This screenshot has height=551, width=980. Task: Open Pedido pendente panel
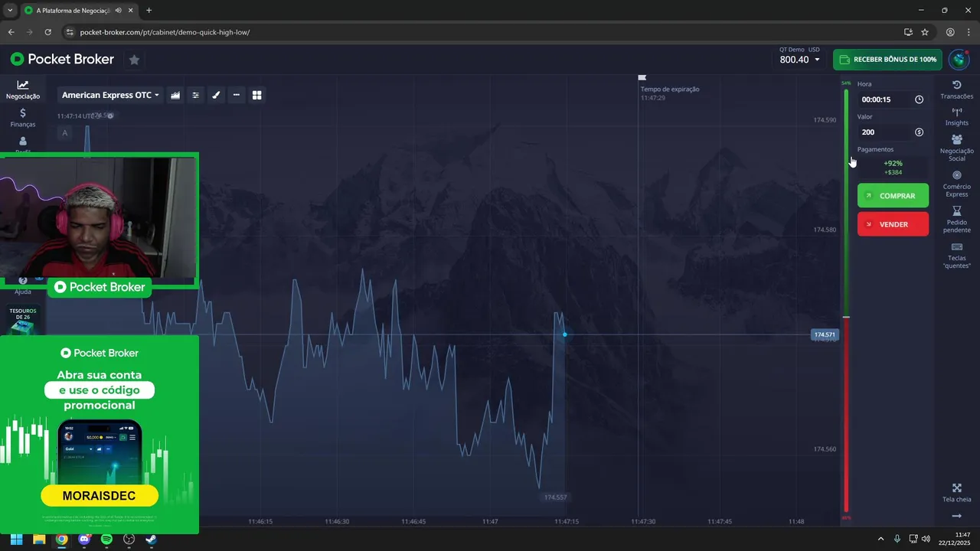(957, 220)
